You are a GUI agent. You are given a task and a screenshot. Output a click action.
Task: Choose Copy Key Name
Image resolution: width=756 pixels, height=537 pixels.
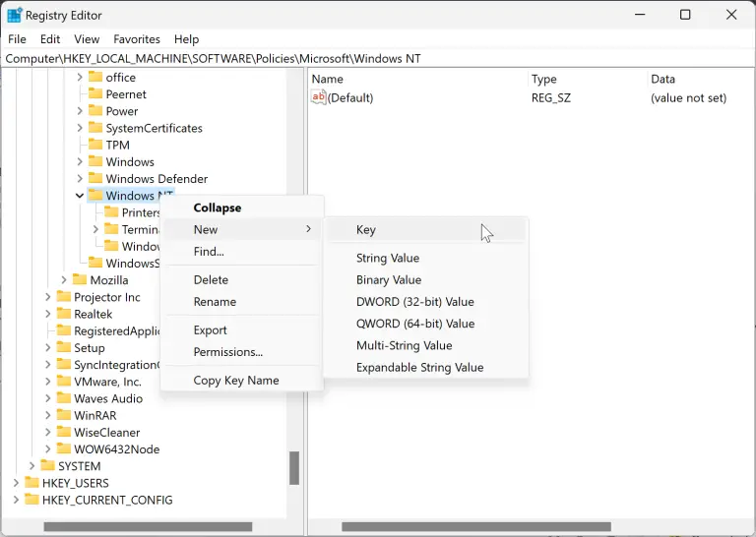click(242, 380)
